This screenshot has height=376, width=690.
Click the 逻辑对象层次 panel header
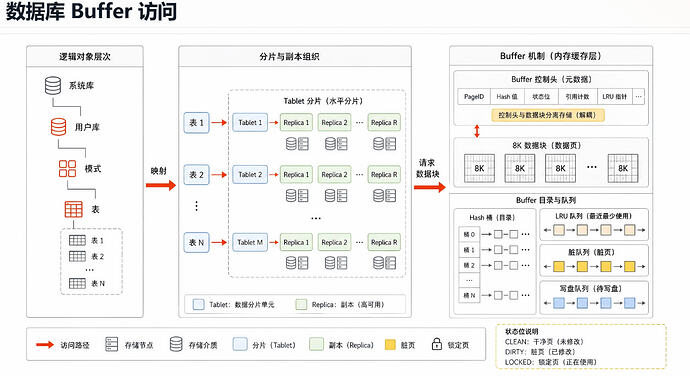[x=85, y=56]
